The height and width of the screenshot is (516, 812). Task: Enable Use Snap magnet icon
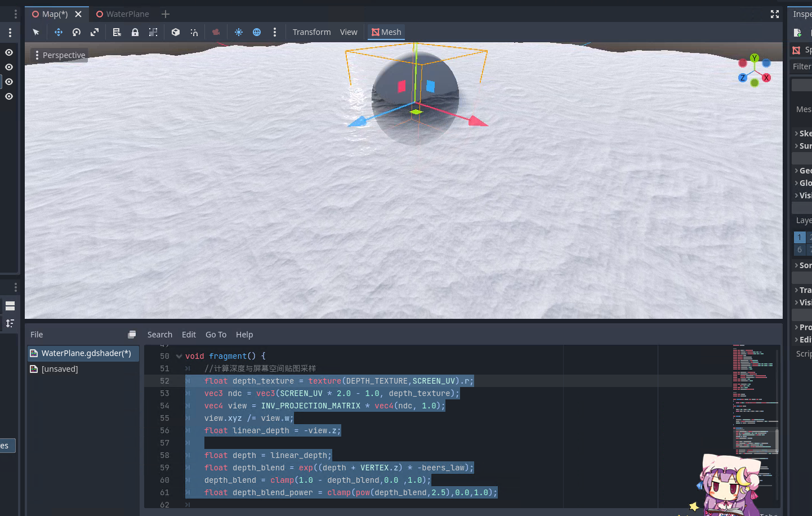(194, 32)
